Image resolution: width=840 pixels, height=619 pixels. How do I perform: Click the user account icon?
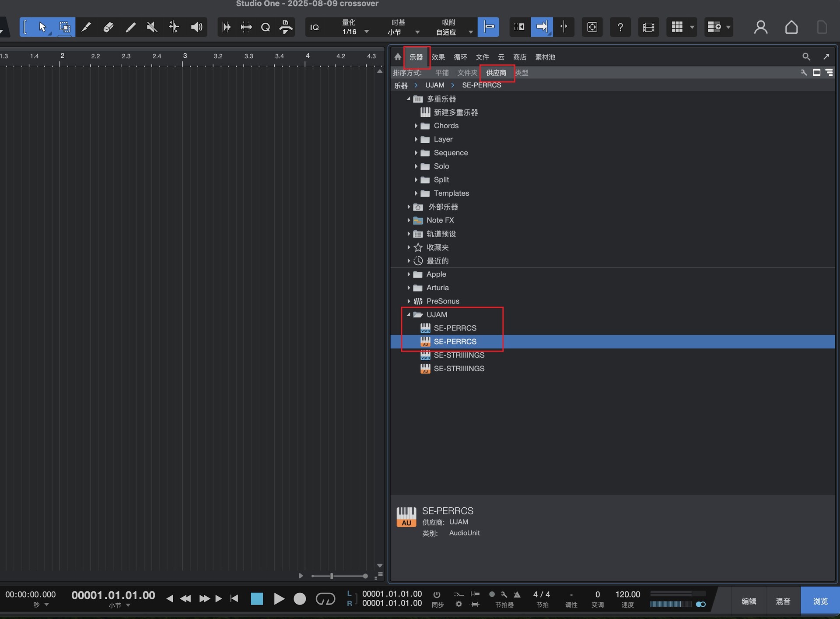(x=761, y=27)
